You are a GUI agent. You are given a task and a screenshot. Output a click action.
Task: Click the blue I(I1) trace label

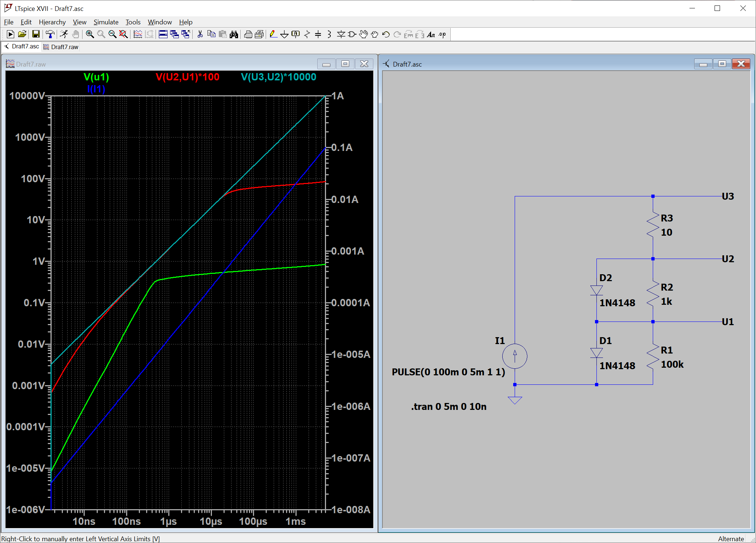pyautogui.click(x=96, y=89)
